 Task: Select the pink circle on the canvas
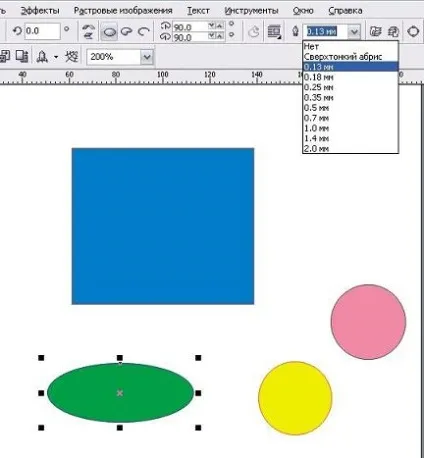368,322
